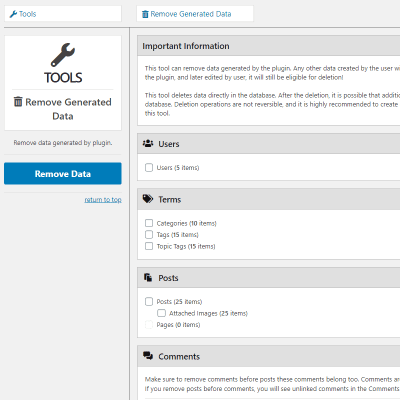The image size is (400, 400).
Task: Check the Posts (25 items) checkbox
Action: coord(149,301)
